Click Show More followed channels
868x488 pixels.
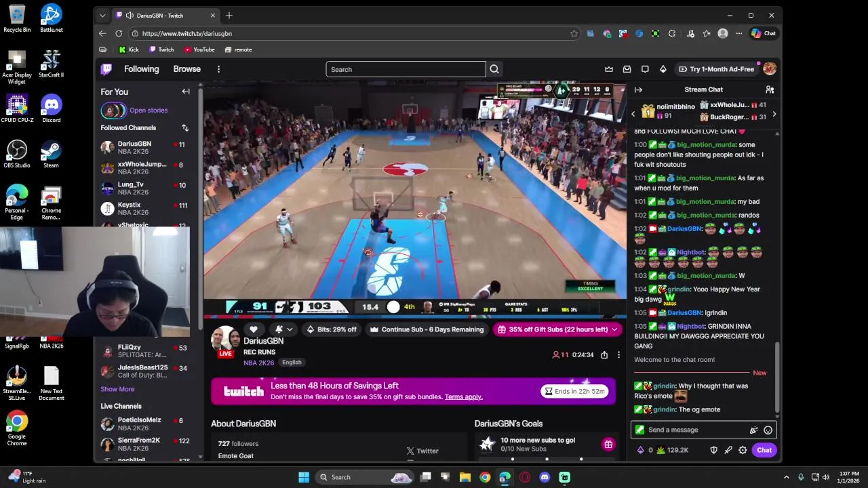(117, 389)
